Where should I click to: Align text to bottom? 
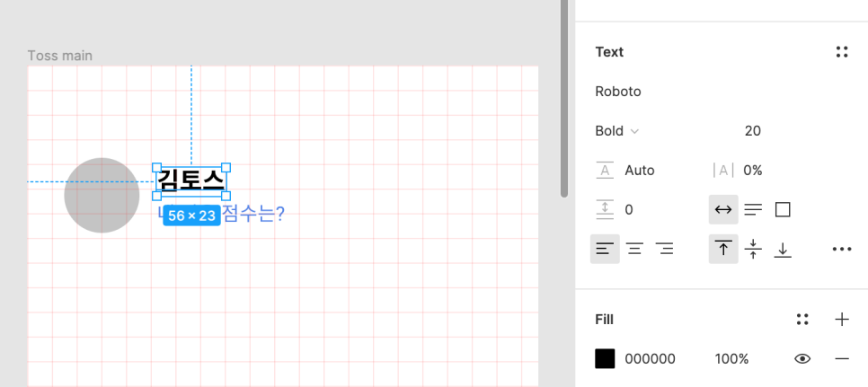[783, 249]
